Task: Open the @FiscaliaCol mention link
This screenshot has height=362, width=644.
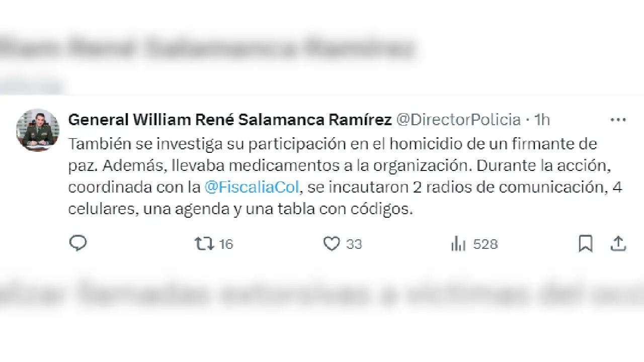Action: tap(252, 188)
